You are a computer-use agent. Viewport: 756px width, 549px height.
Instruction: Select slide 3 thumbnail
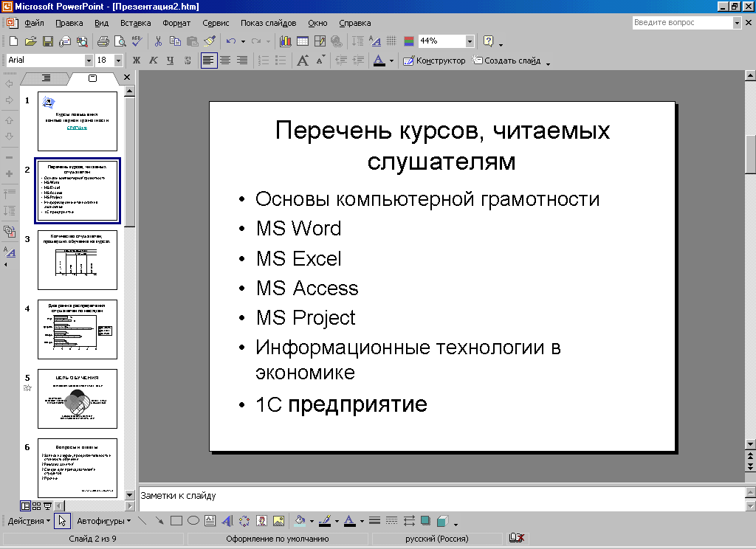(77, 260)
